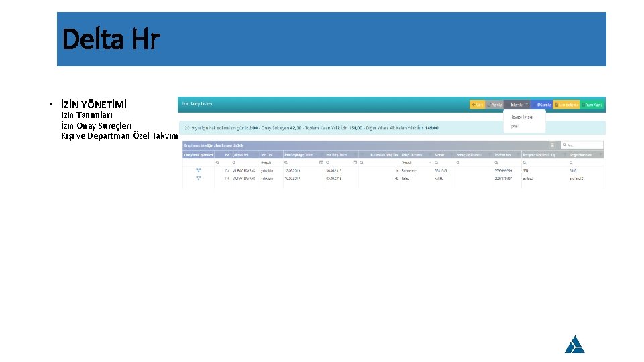Screen dimensions: 644x362
Task: Click the İzin Talep Listesi panel title
Action: [x=197, y=104]
